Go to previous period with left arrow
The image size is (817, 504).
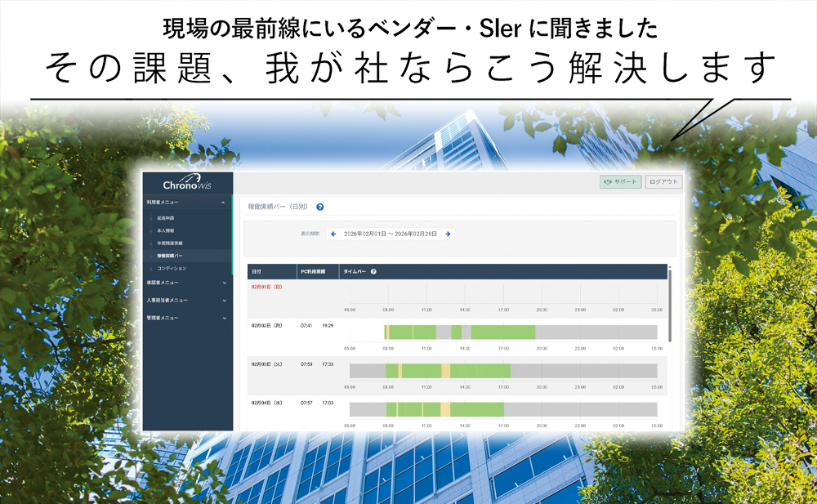click(333, 234)
